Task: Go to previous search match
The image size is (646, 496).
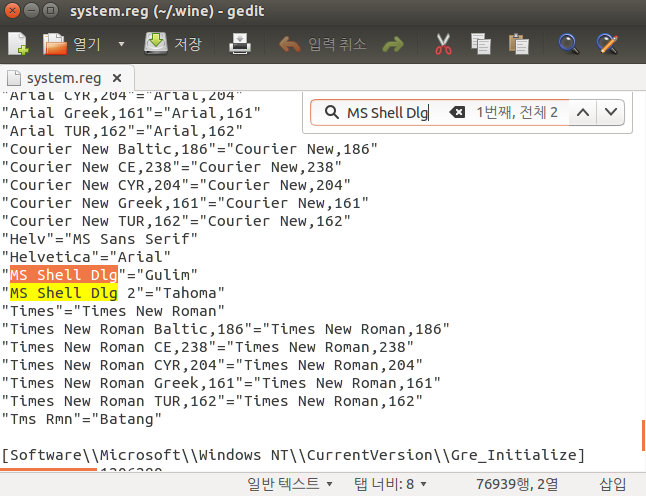Action: pos(583,112)
